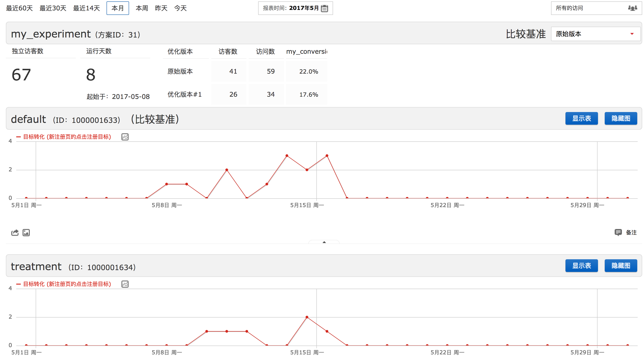Click the 原始版本 table row label

(180, 71)
